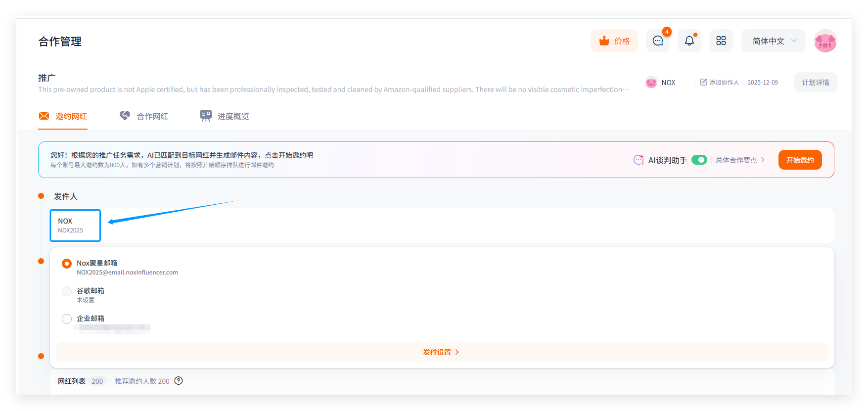Click the AI negotiation assistant icon
The image size is (868, 411).
point(639,160)
